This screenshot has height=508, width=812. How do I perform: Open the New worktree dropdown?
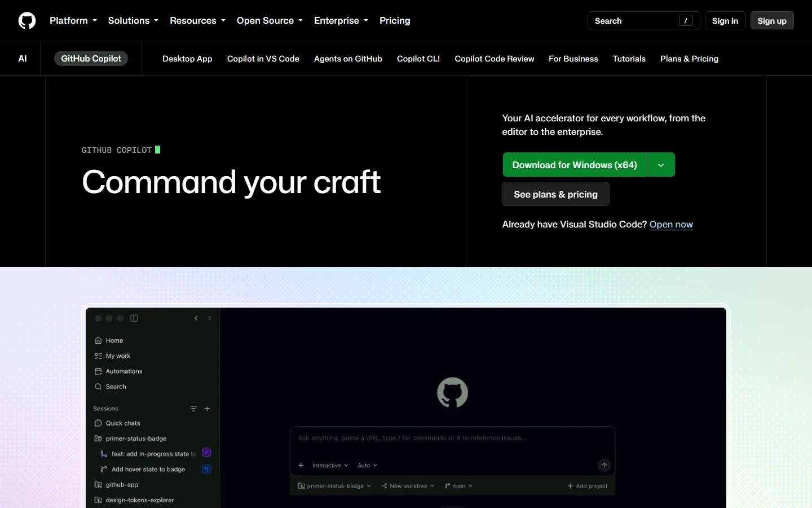pyautogui.click(x=408, y=485)
